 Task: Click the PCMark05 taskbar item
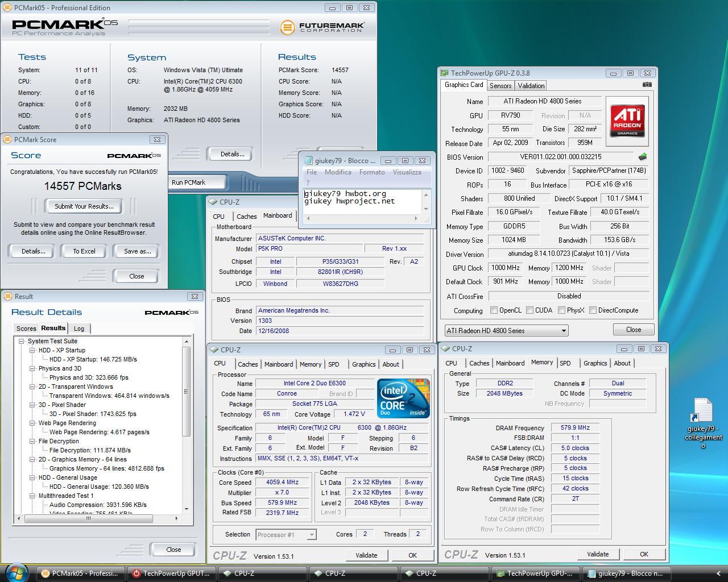click(x=80, y=573)
